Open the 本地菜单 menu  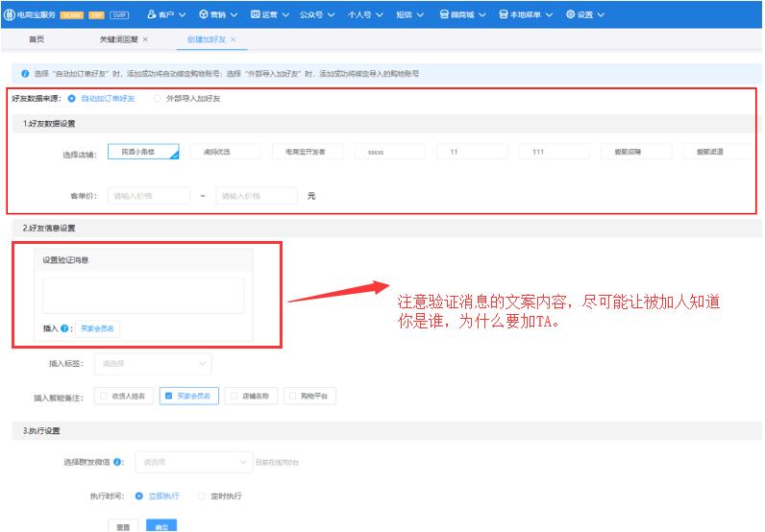(526, 14)
